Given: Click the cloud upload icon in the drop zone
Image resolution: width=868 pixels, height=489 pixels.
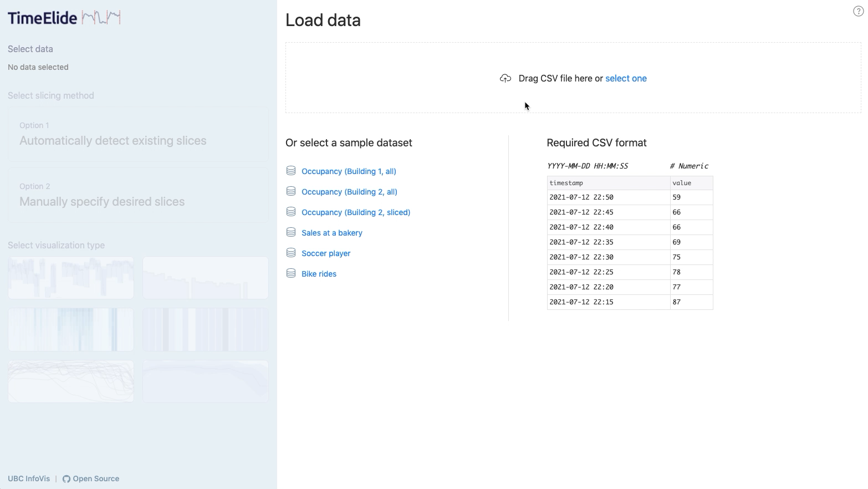Looking at the screenshot, I should (x=505, y=78).
